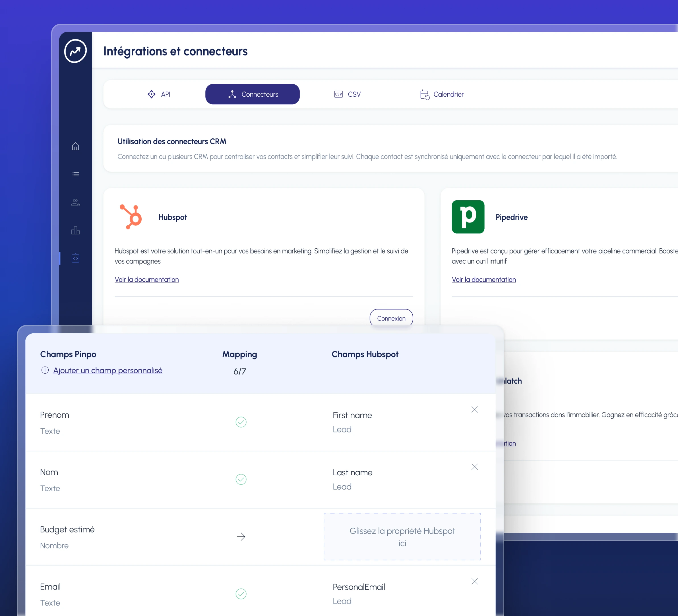678x616 pixels.
Task: Click the Hubspot Connexion button
Action: 391,318
